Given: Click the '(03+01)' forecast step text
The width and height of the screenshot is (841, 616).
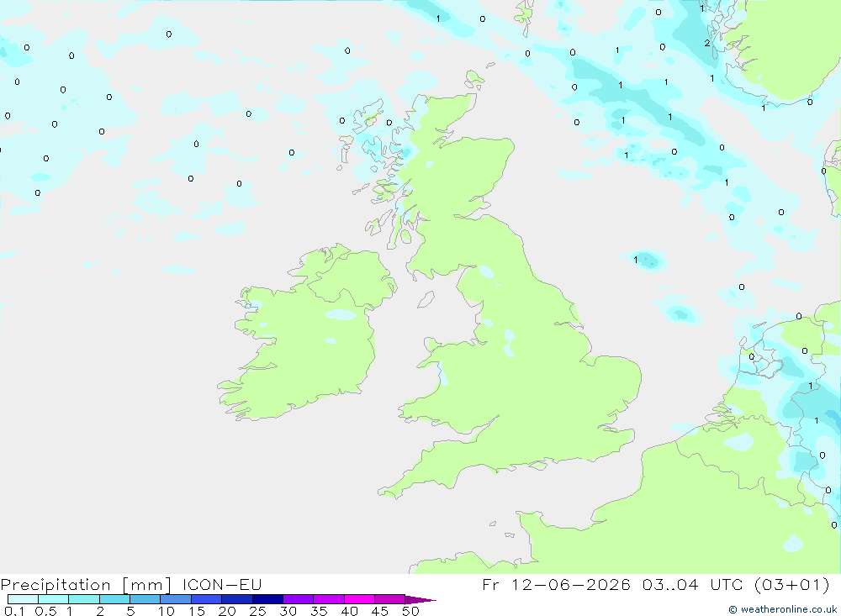Looking at the screenshot, I should pyautogui.click(x=791, y=584).
